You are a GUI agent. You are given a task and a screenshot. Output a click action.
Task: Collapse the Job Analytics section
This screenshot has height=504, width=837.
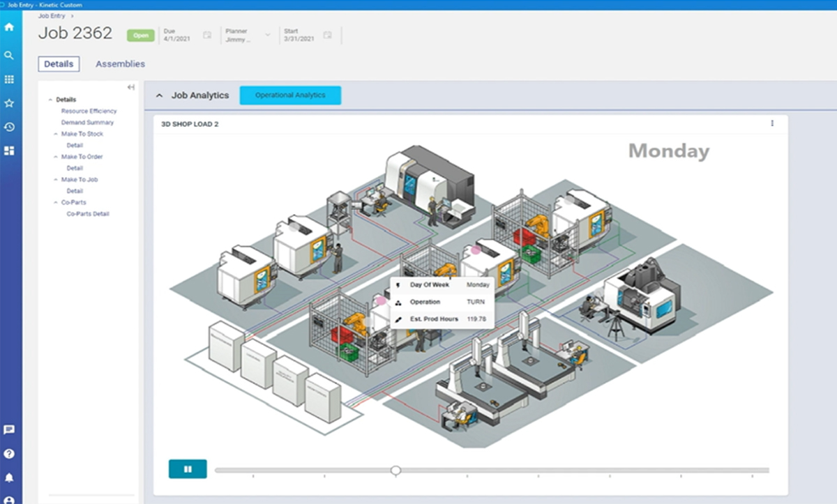pyautogui.click(x=160, y=96)
